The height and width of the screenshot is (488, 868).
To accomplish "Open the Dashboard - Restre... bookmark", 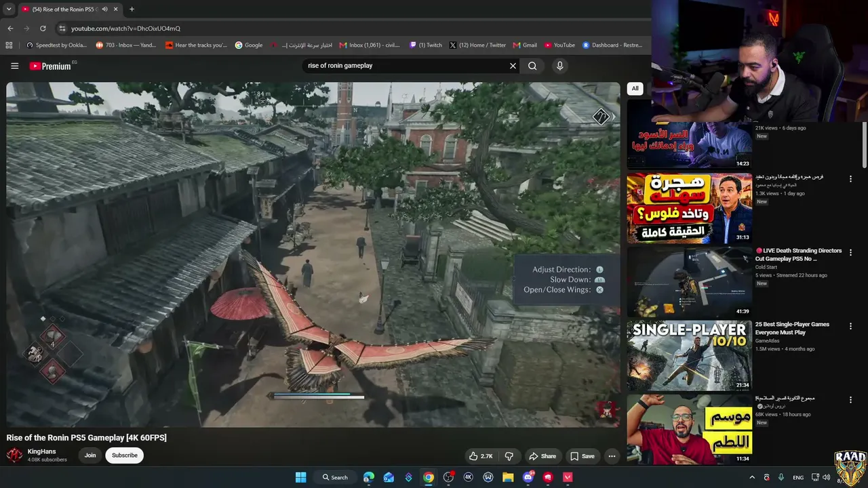I will [612, 45].
